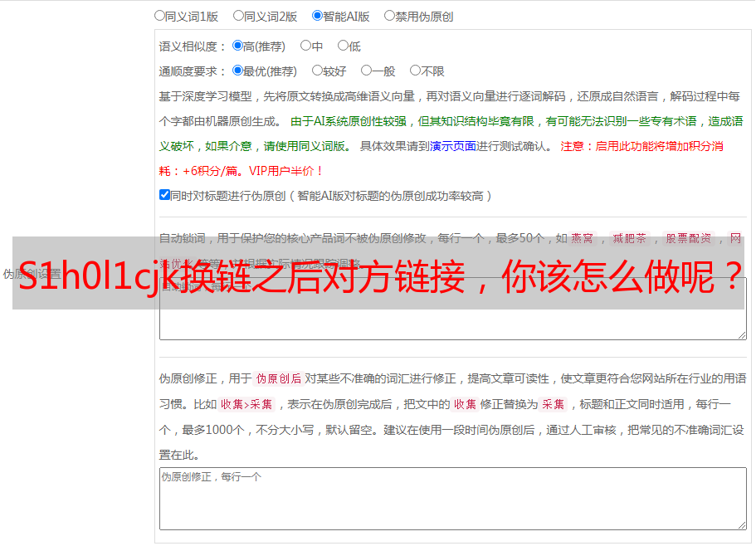This screenshot has height=546, width=756.
Task: Click inside the 自动锁词 textarea
Action: tap(453, 309)
